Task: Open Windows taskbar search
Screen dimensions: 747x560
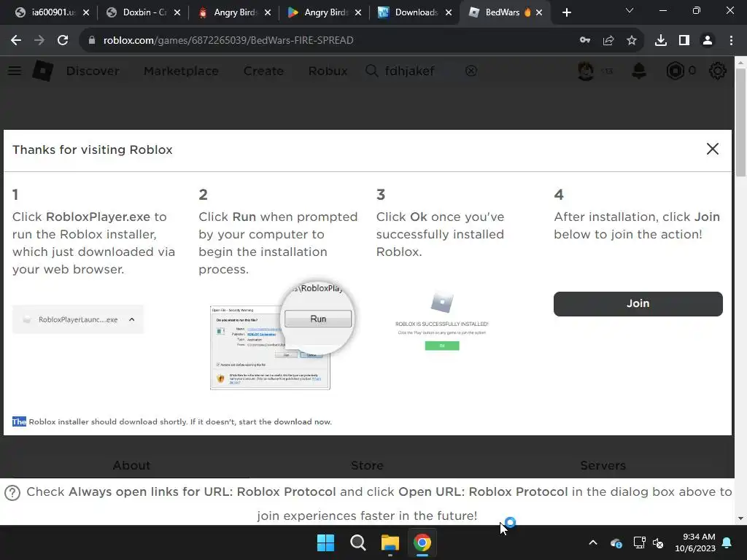Action: point(357,542)
